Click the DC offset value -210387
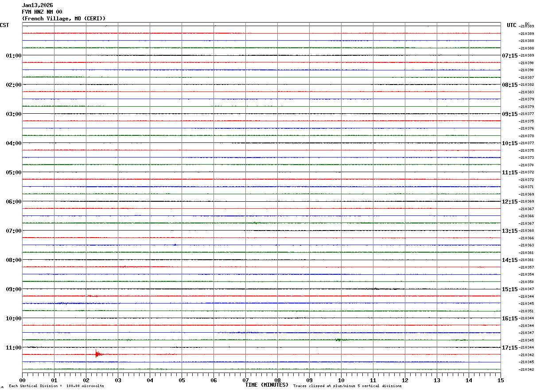The height and width of the screenshot is (392, 536). tap(526, 77)
